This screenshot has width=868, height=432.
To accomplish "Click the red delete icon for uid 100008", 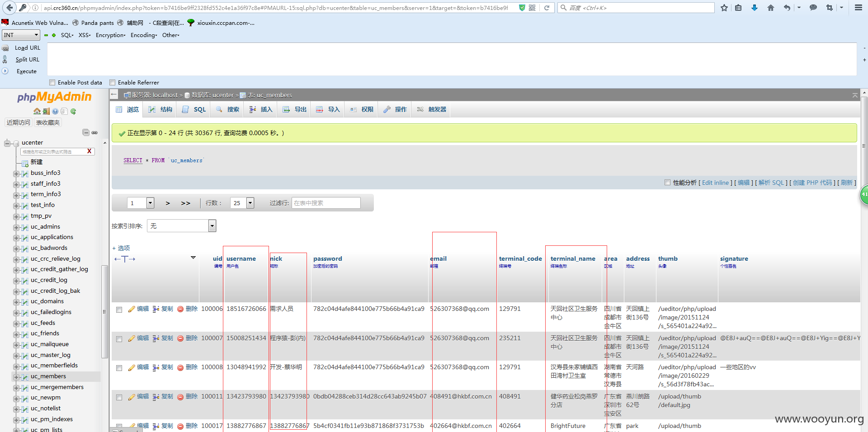I will pos(180,368).
